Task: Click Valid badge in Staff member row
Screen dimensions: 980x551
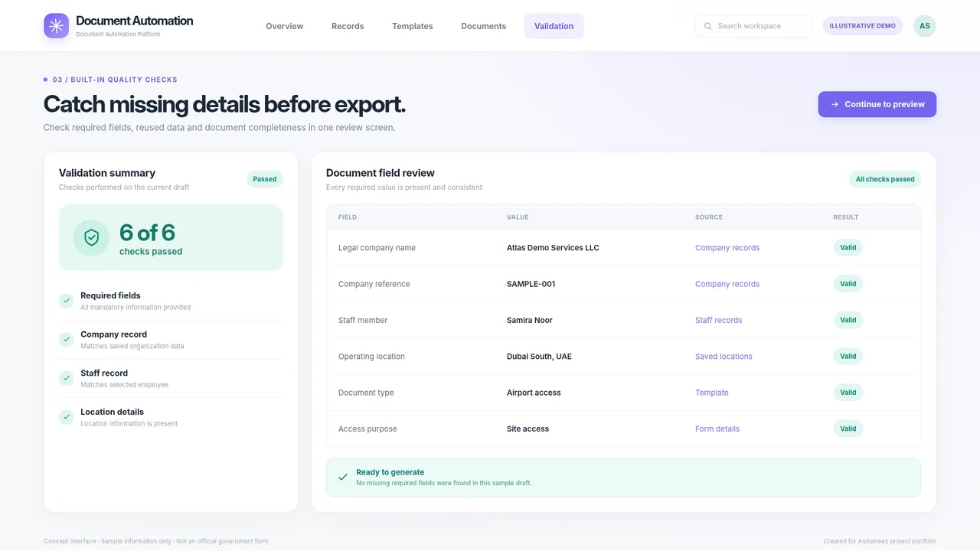Action: coord(848,320)
